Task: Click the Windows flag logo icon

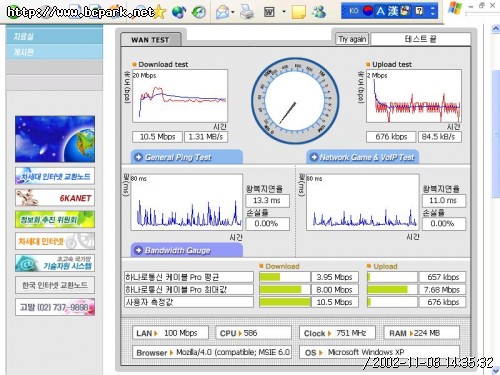Action: pyautogui.click(x=455, y=8)
